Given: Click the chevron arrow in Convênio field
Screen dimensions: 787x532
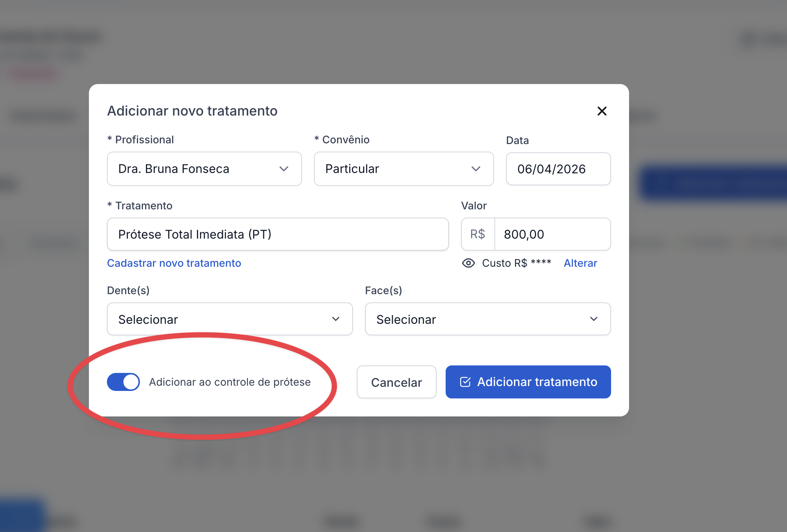Looking at the screenshot, I should pyautogui.click(x=476, y=169).
